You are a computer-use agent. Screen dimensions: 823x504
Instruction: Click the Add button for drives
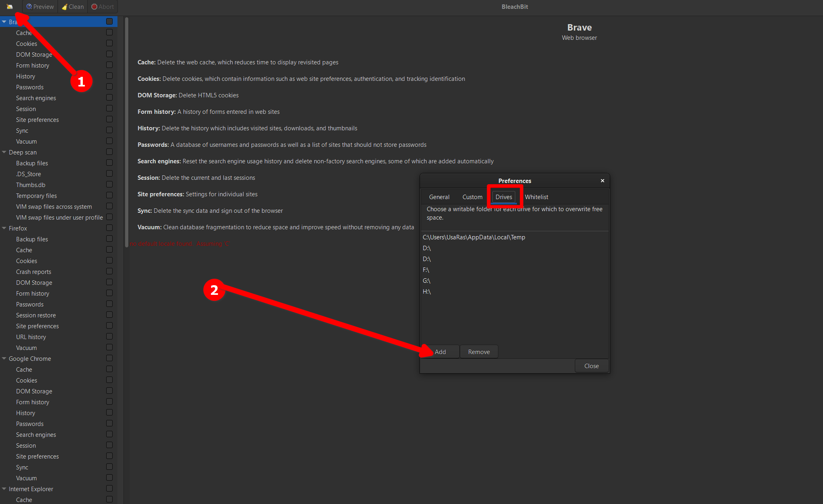click(441, 351)
